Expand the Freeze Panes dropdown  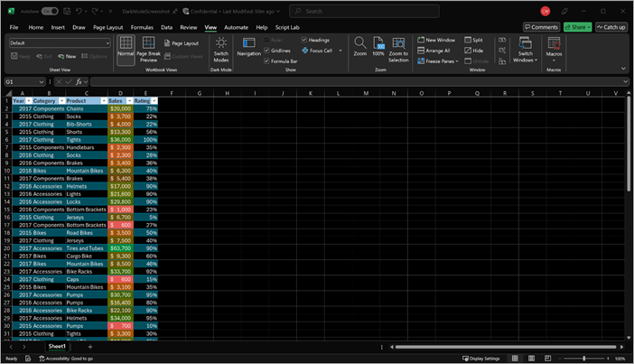[x=440, y=61]
